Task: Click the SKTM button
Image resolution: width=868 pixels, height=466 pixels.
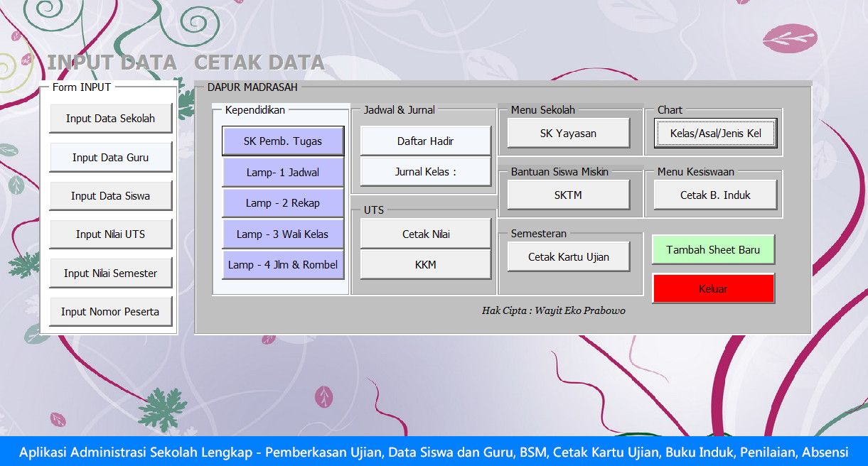Action: point(569,195)
